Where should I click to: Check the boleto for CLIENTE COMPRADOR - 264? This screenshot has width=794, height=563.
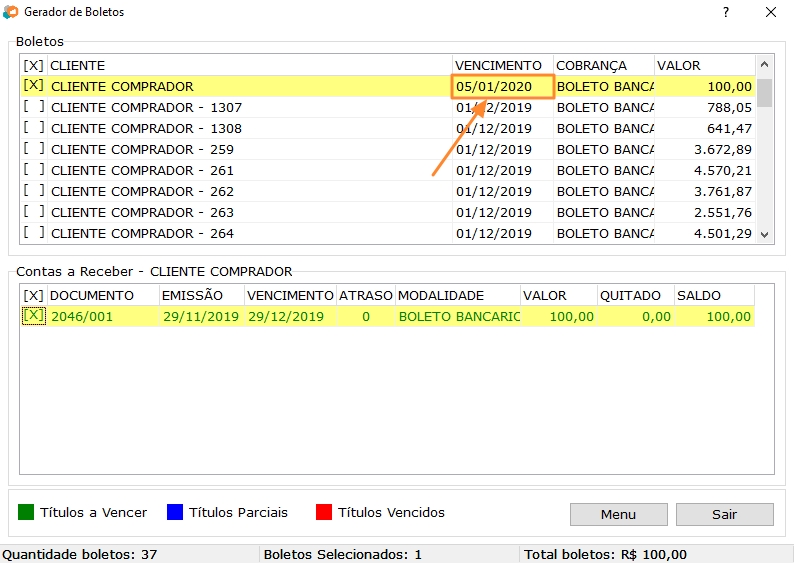[33, 233]
